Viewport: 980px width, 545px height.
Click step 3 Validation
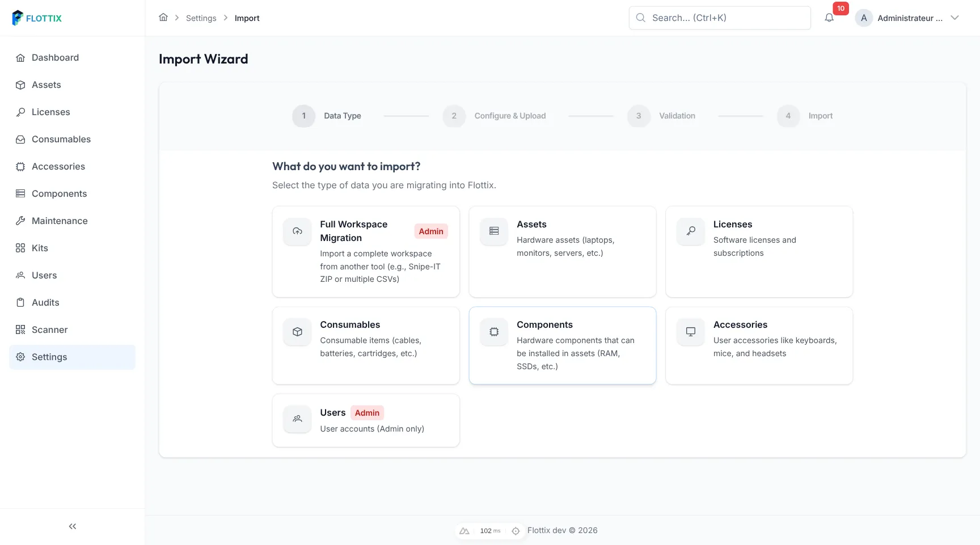click(x=661, y=116)
